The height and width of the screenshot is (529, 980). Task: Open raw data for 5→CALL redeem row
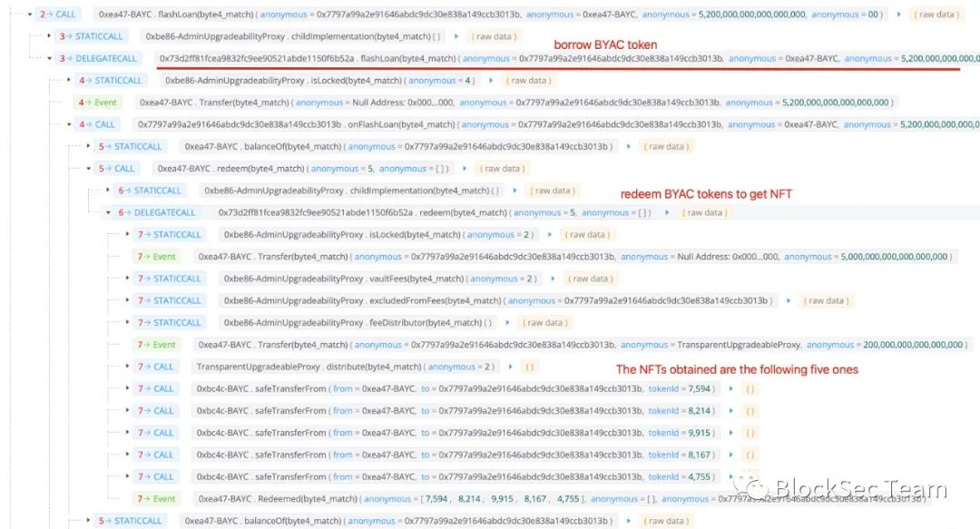coord(503,169)
